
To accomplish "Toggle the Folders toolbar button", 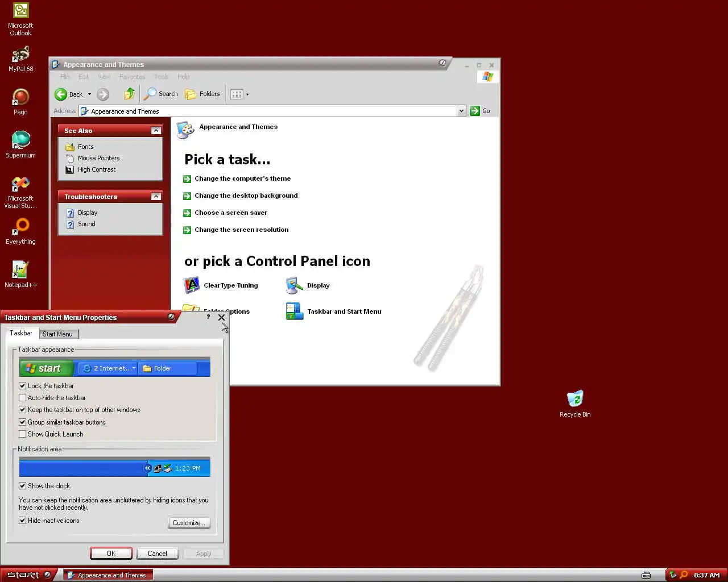I will click(x=203, y=94).
